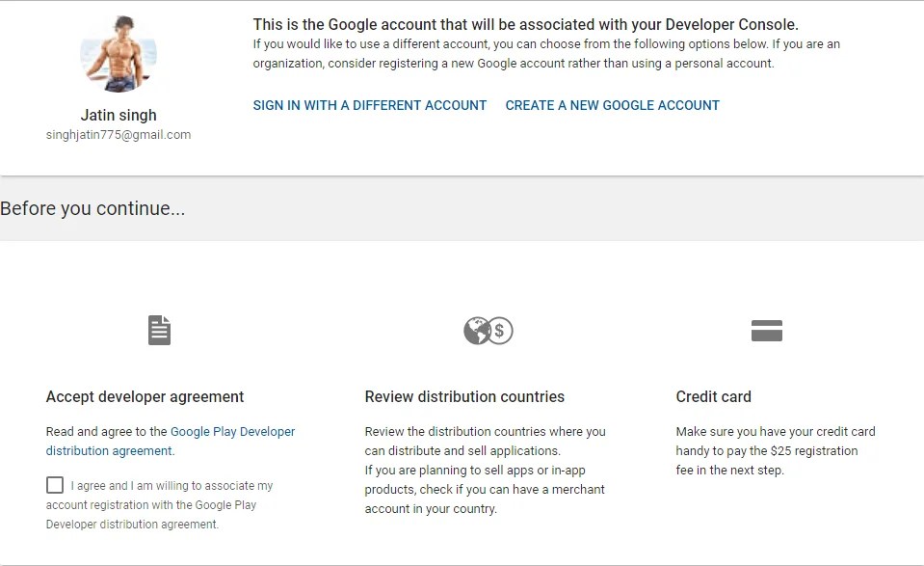Click the Developer Console account association heading

525,24
